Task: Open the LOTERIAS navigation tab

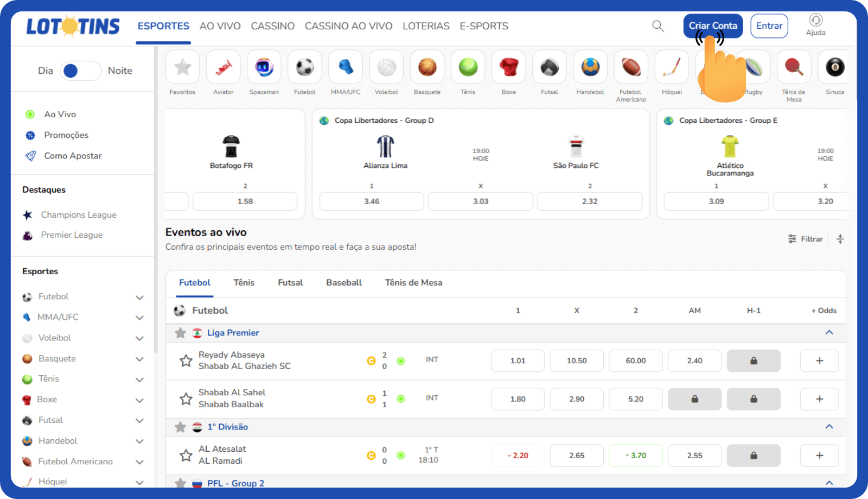Action: click(x=426, y=26)
